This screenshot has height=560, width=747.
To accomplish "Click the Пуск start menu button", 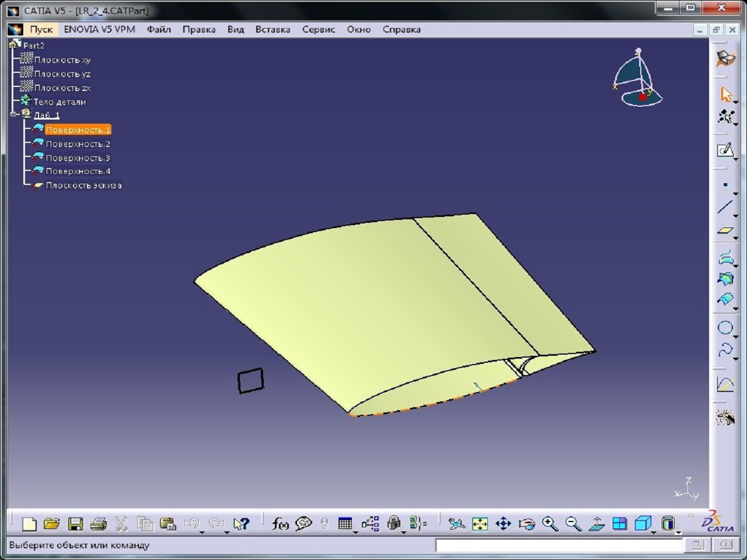I will pyautogui.click(x=41, y=29).
